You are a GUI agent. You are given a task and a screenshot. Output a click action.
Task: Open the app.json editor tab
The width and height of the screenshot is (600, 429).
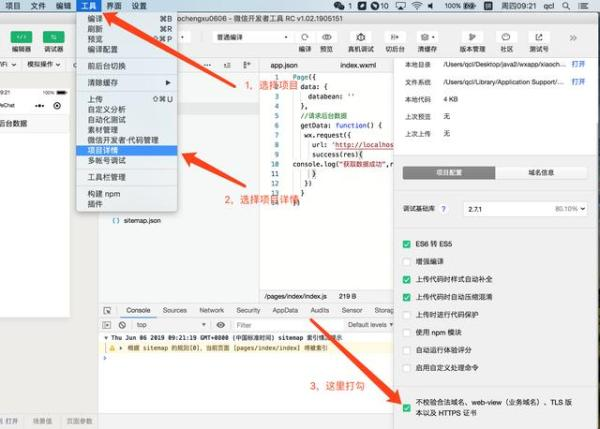click(284, 65)
